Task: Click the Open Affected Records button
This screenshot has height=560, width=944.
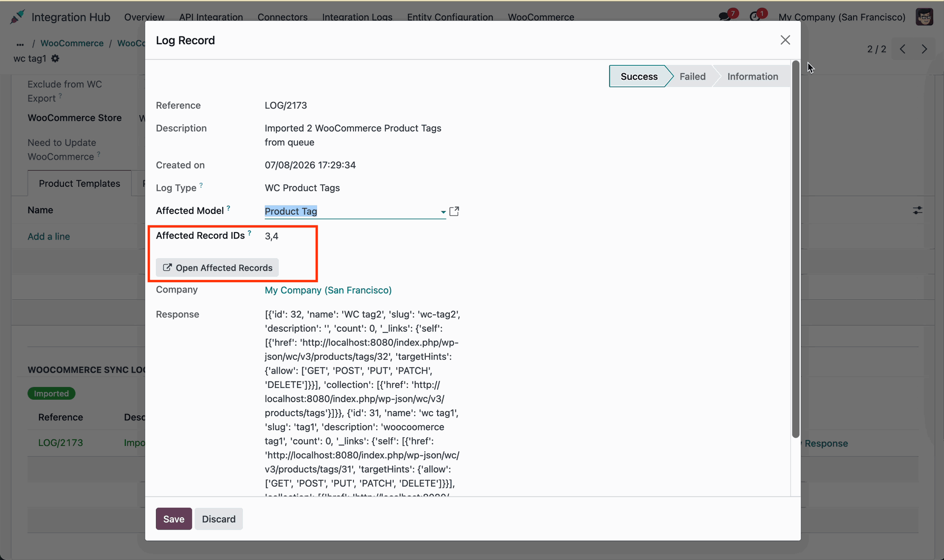Action: tap(217, 267)
